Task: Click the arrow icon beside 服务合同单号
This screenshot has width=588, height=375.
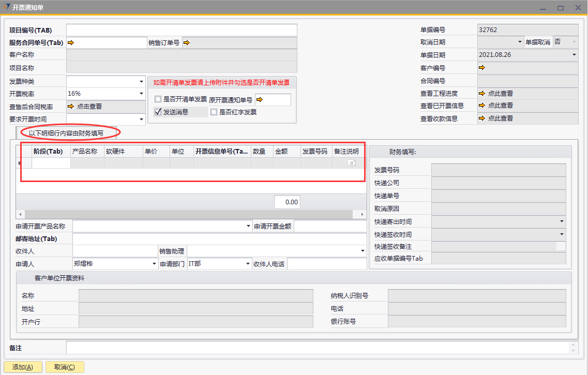Action: [71, 43]
